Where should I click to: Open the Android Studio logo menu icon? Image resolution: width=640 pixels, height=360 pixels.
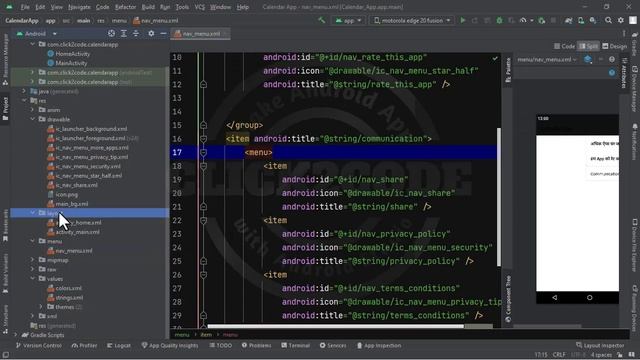point(9,7)
